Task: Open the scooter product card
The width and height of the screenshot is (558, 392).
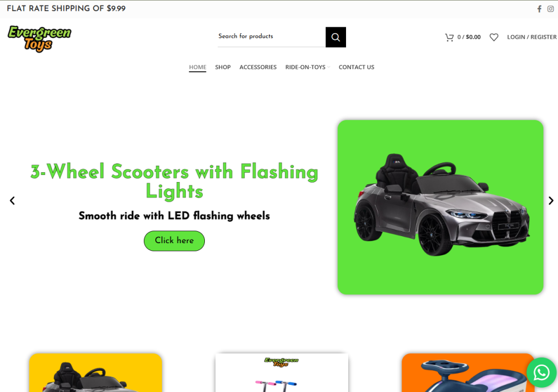Action: click(282, 372)
